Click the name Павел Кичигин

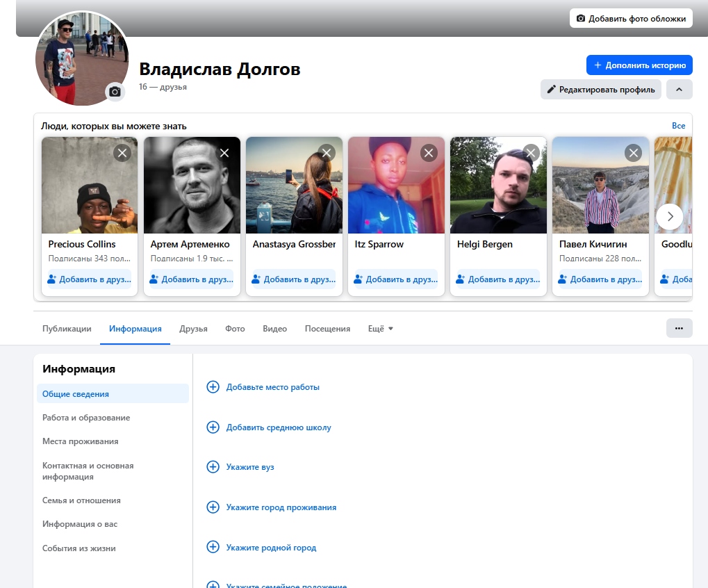click(x=593, y=245)
